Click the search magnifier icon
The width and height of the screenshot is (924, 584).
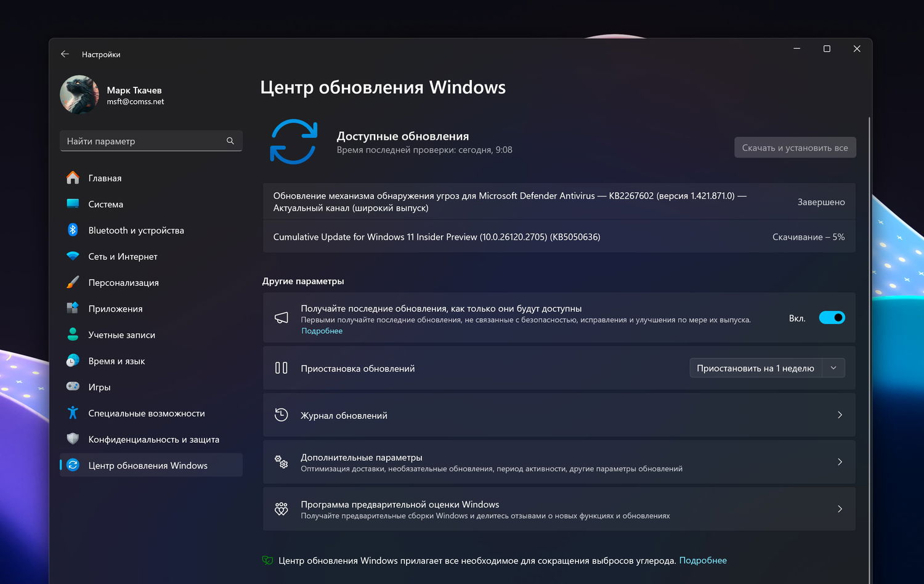(x=230, y=141)
